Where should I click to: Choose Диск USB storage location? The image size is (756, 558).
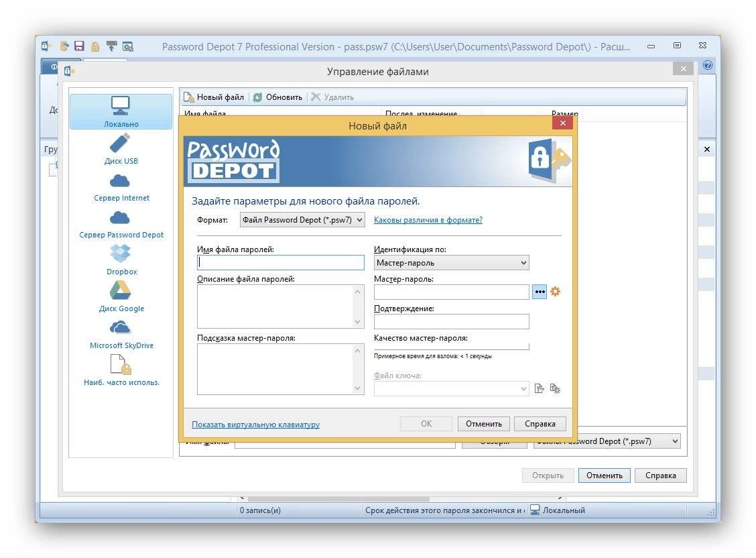pyautogui.click(x=121, y=150)
